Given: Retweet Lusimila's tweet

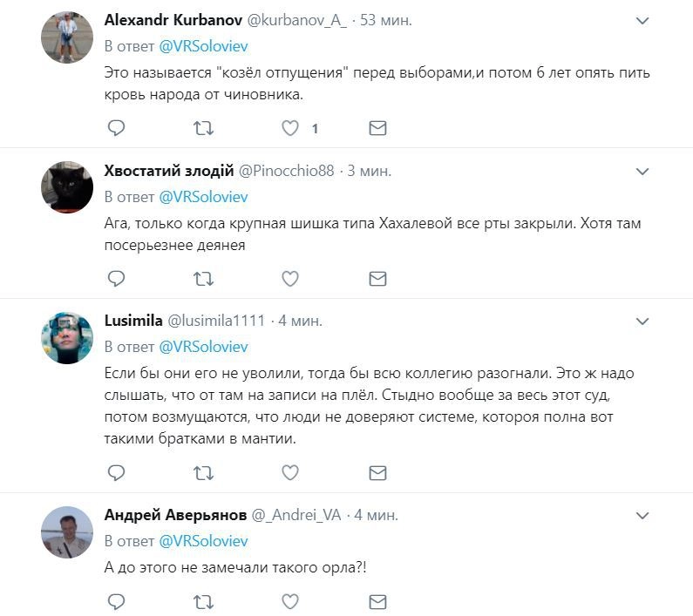Looking at the screenshot, I should 203,473.
